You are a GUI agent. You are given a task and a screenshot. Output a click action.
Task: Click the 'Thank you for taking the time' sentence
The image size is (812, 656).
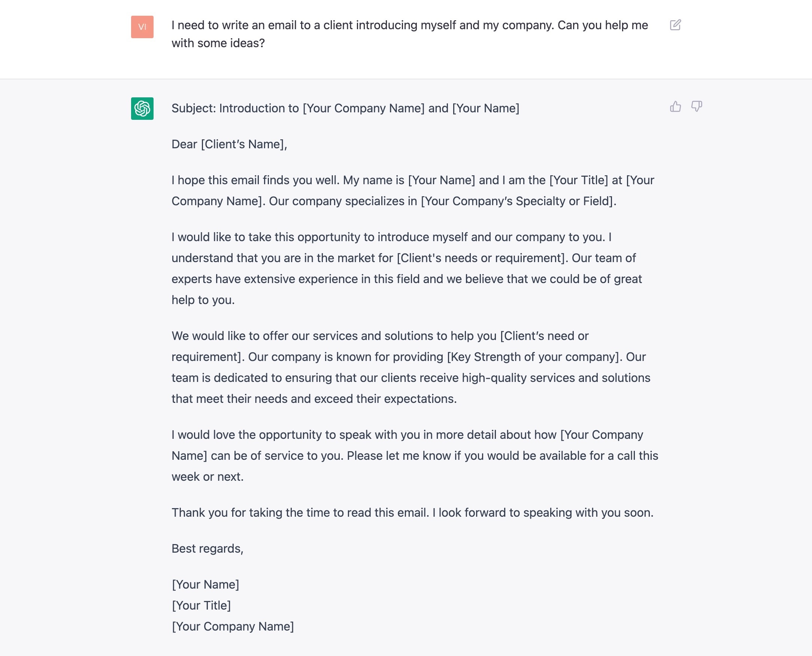click(x=412, y=513)
